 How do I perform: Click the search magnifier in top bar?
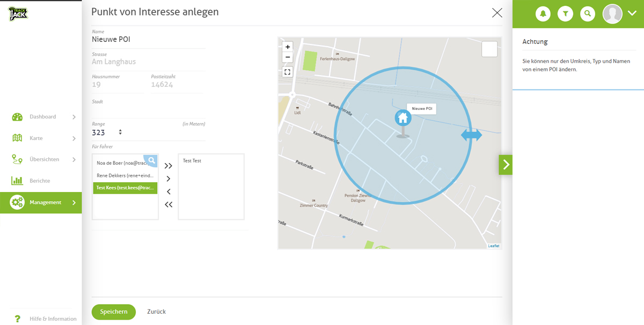(588, 14)
